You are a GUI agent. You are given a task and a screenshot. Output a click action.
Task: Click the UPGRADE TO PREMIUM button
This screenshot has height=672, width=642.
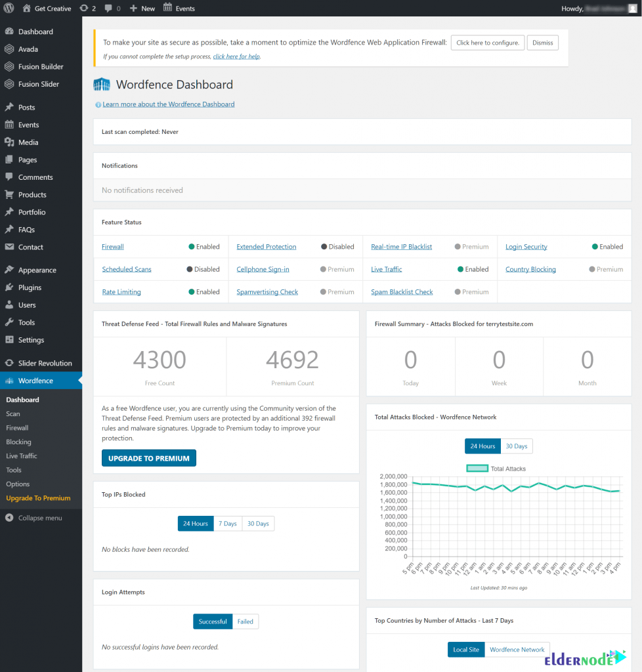[x=148, y=458]
